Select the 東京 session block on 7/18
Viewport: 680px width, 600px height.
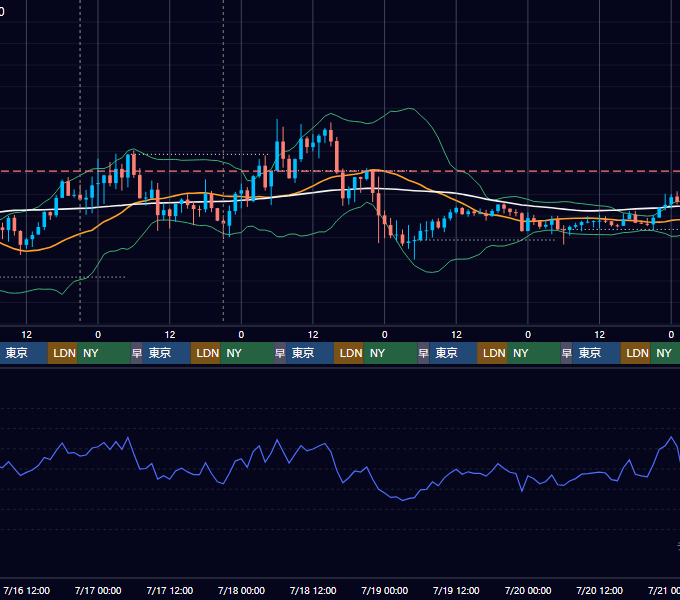(x=310, y=353)
